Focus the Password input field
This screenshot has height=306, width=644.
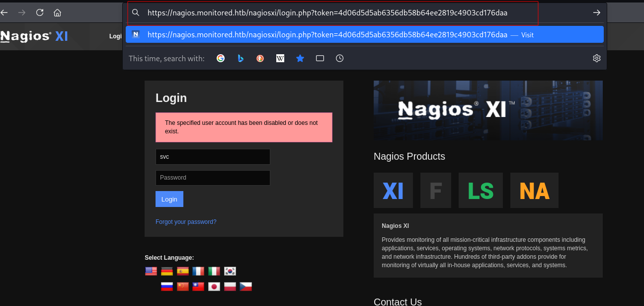click(213, 178)
